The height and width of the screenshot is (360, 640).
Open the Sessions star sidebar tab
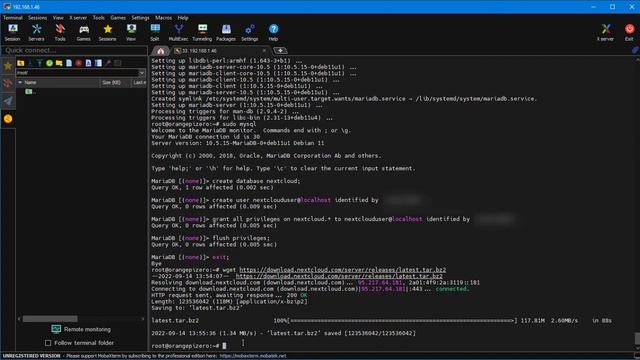pos(8,66)
